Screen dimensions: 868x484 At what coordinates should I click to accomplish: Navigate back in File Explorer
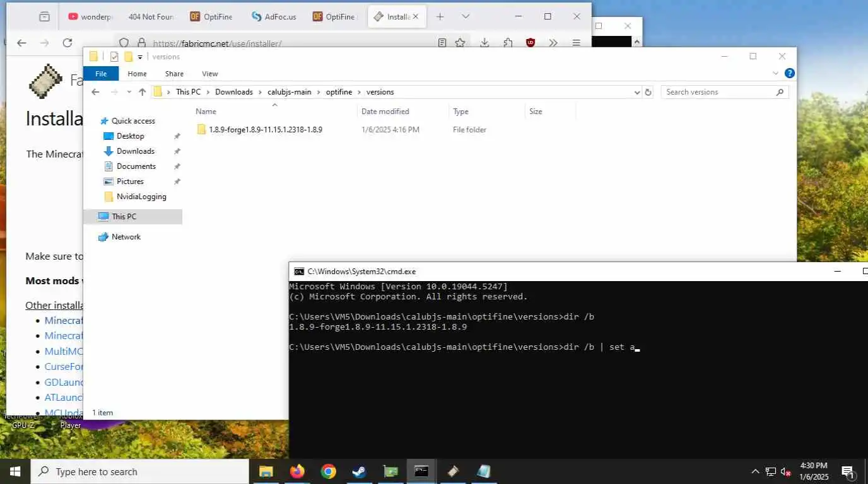point(96,92)
